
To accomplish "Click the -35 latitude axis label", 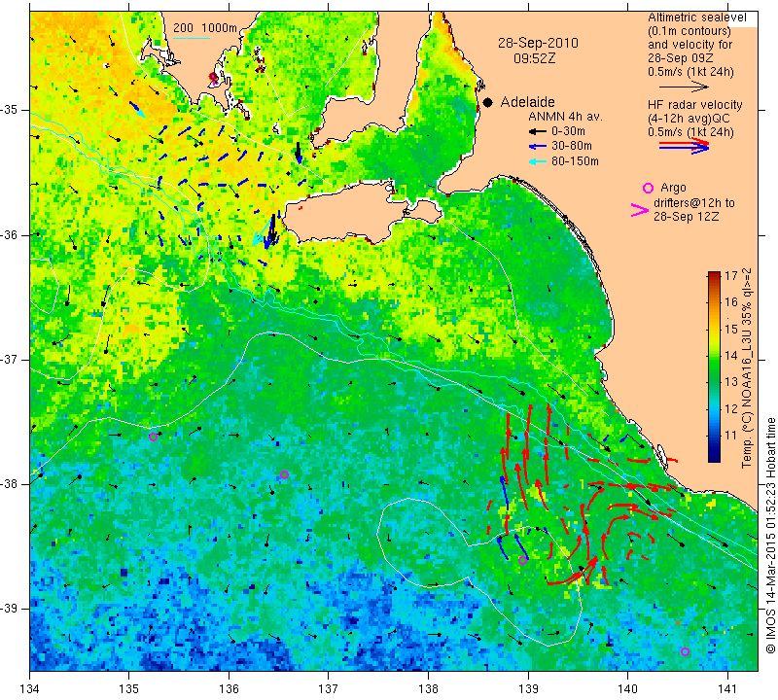I will (10, 110).
